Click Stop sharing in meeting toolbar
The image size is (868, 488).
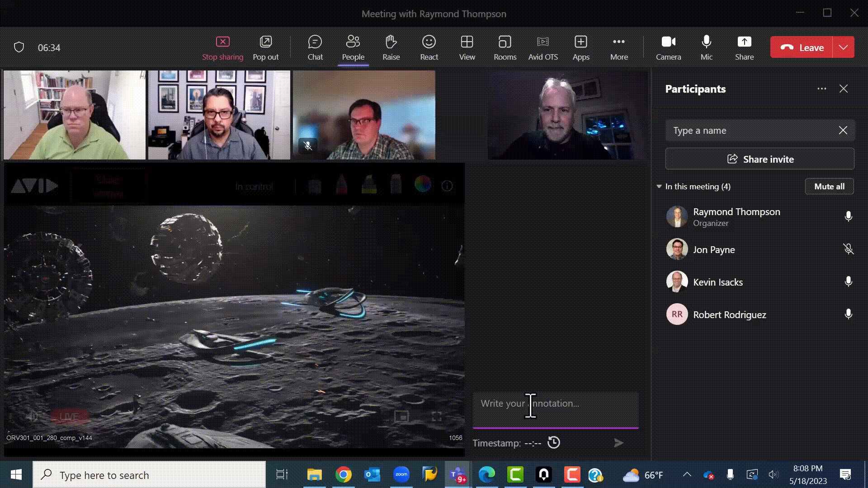click(x=222, y=48)
